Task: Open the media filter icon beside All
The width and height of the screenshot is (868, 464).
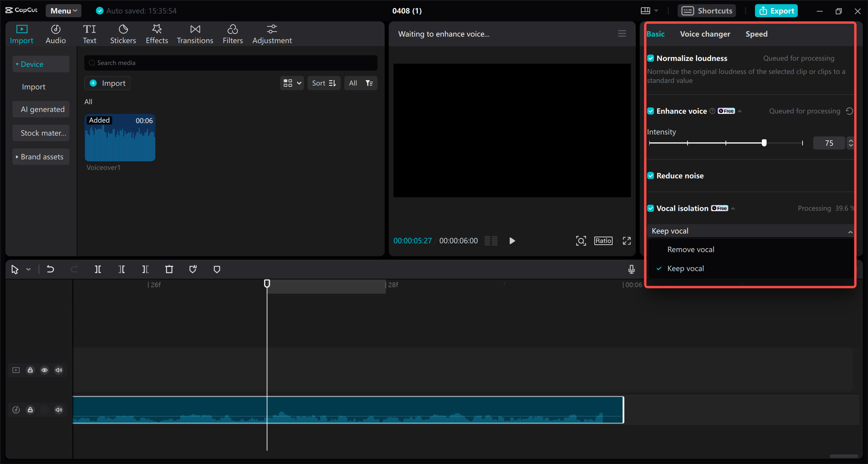Action: click(369, 83)
